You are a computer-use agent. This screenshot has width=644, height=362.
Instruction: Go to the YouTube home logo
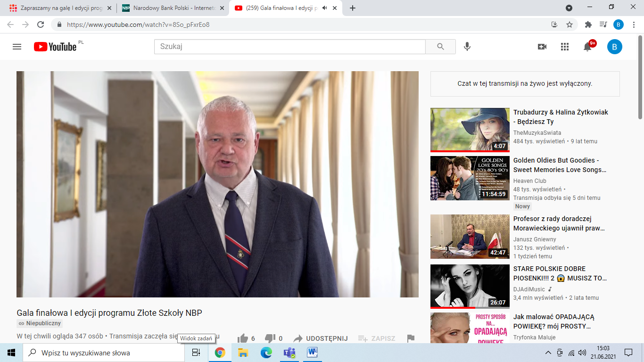[x=55, y=47]
